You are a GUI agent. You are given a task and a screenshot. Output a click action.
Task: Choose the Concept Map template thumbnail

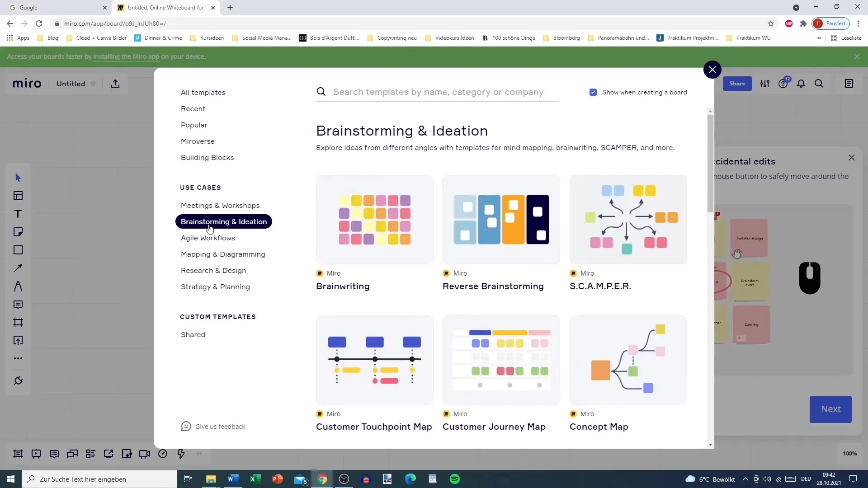pos(628,360)
